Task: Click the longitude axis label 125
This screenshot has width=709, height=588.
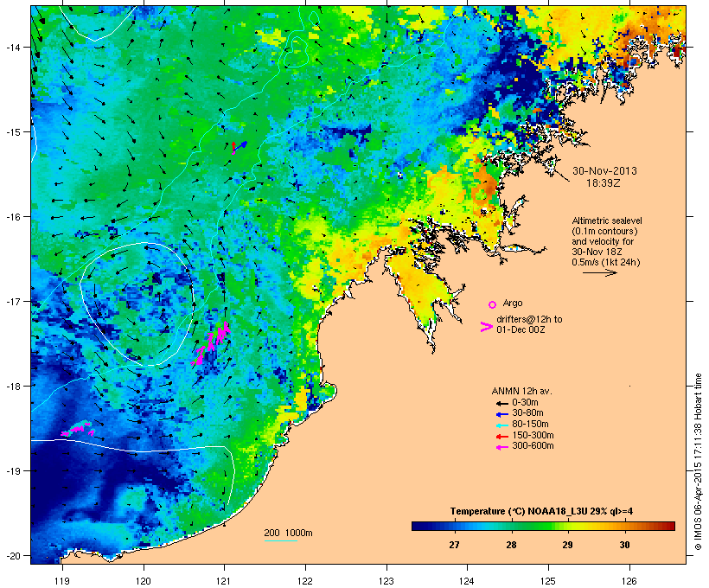Action: 548,581
